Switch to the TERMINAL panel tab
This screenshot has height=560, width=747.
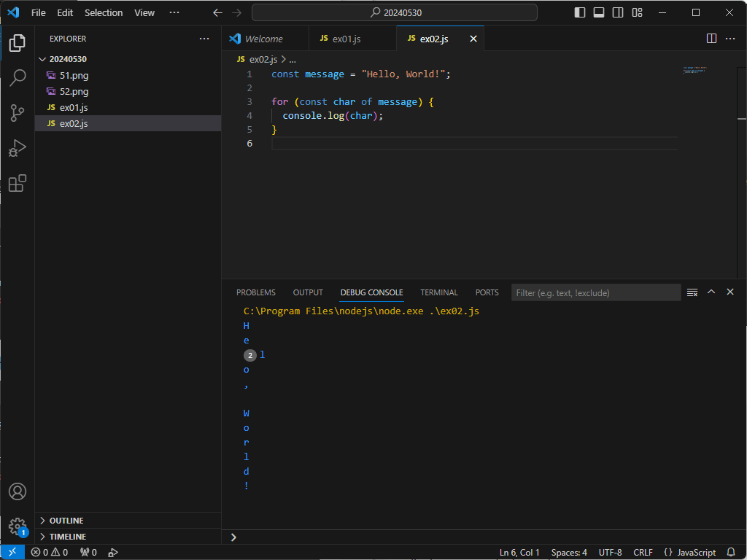pyautogui.click(x=438, y=292)
